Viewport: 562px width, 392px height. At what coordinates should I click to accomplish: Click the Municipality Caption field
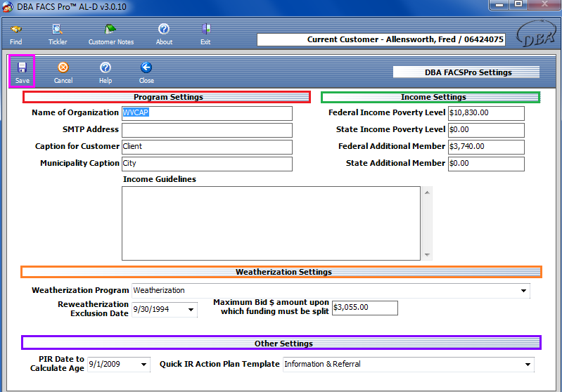207,164
